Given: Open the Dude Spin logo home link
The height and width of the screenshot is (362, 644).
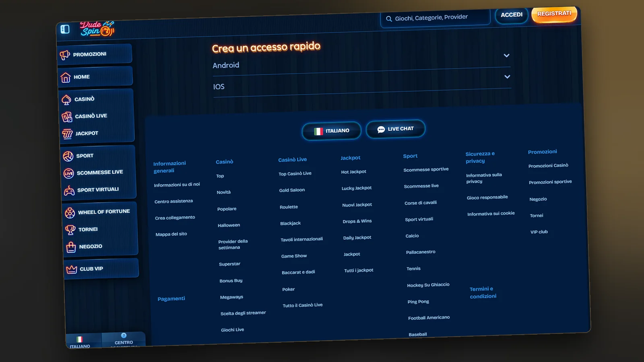Looking at the screenshot, I should 97,28.
